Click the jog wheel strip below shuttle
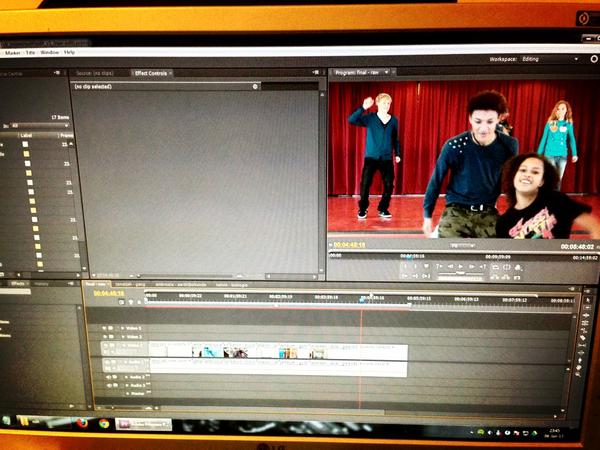Screen dimensions: 600x450 (460, 279)
